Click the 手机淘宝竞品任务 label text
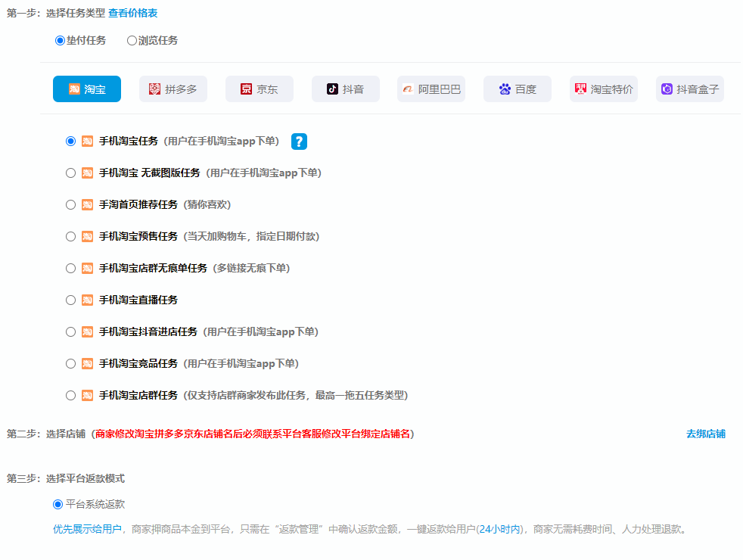 coord(138,363)
